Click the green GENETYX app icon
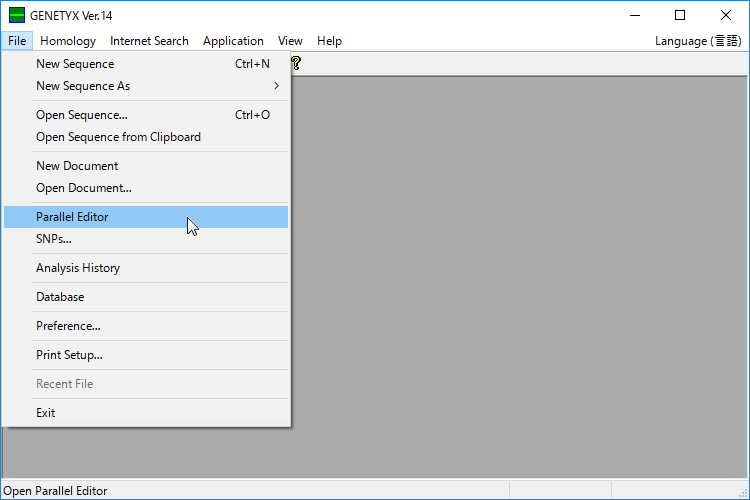This screenshot has height=500, width=750. coord(17,15)
